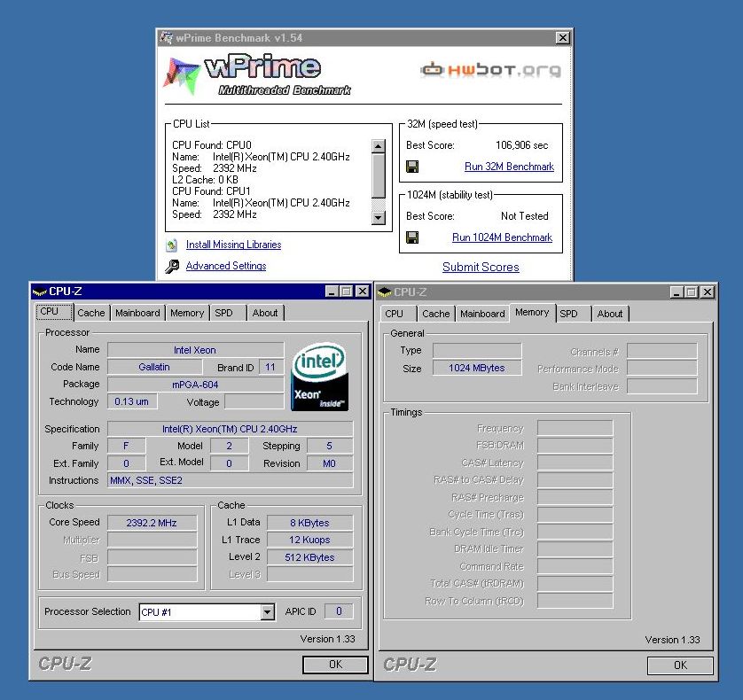The width and height of the screenshot is (743, 700).
Task: Open About tab in right CPU-Z
Action: point(610,314)
